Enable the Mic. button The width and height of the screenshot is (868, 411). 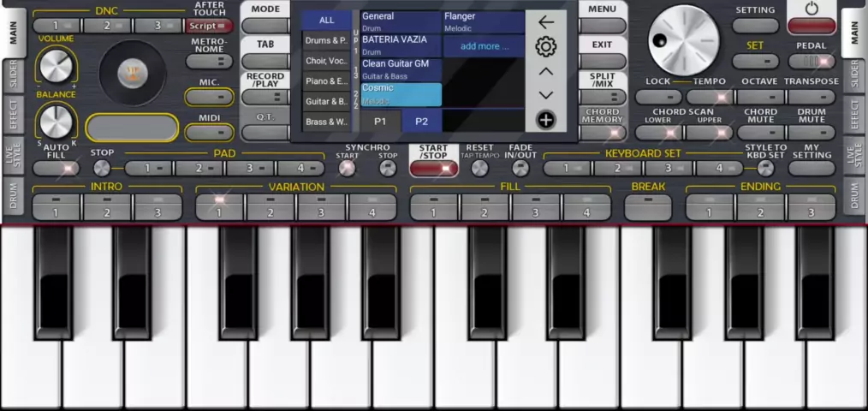[210, 97]
